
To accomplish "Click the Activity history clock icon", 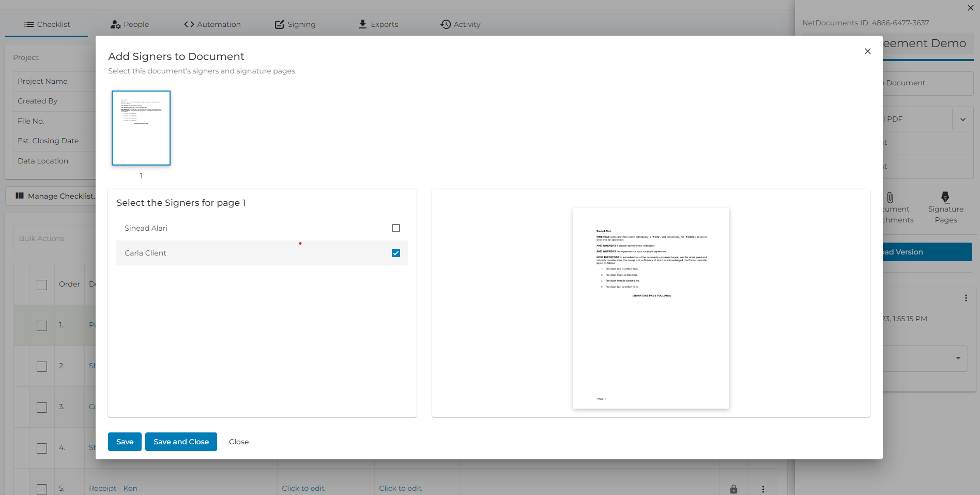I will [445, 24].
